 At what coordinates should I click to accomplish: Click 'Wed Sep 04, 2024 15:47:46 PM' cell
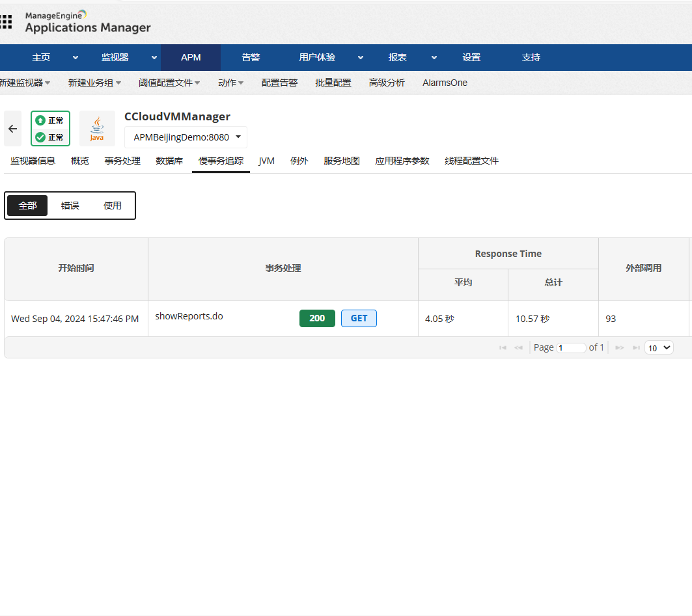pos(75,319)
